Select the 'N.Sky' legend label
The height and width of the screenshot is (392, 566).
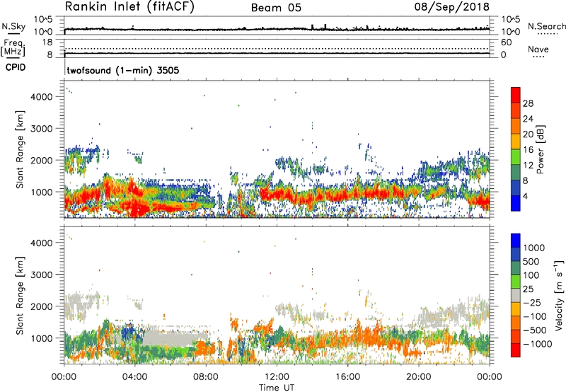(13, 26)
